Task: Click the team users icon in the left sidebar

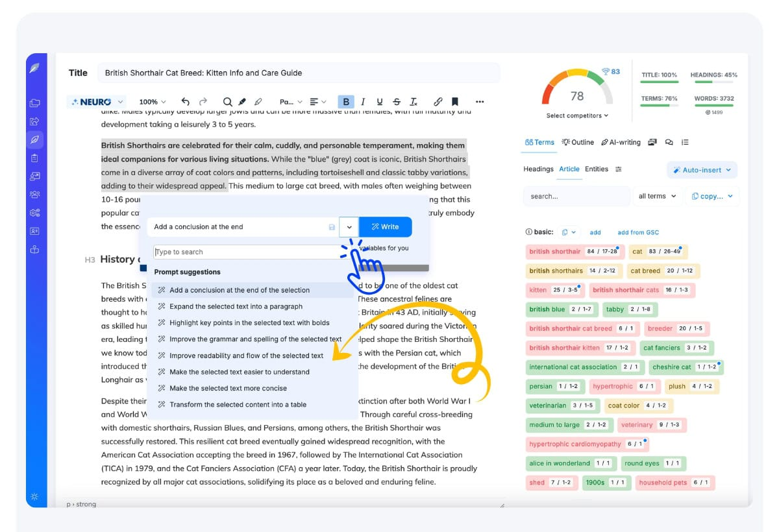Action: coord(34,195)
